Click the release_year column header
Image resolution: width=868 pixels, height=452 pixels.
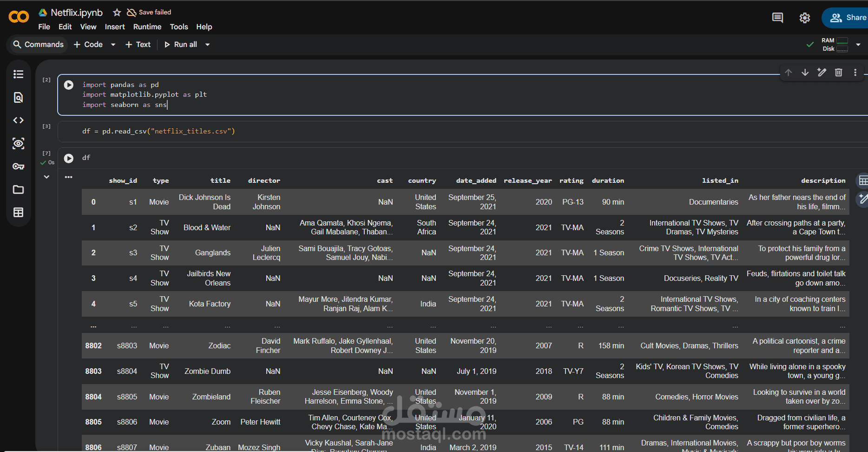[x=528, y=181]
